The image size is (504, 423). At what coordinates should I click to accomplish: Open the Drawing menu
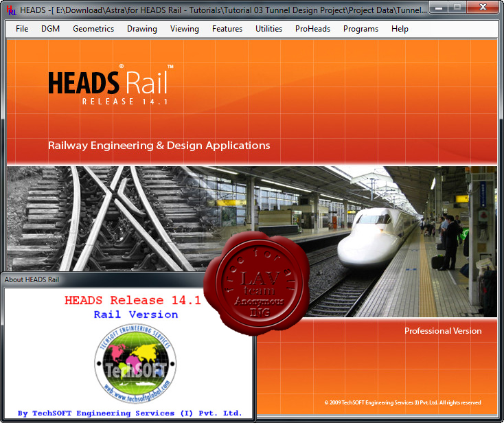click(x=141, y=29)
